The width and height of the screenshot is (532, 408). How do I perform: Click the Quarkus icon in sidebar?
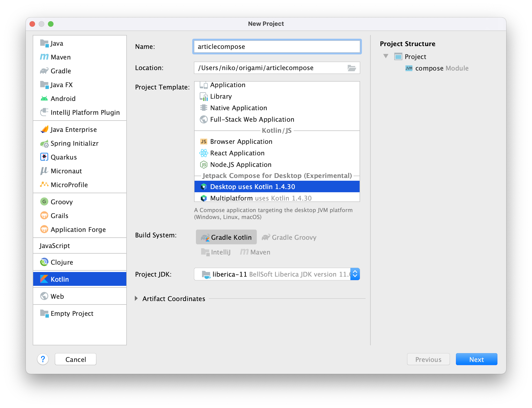pyautogui.click(x=44, y=157)
